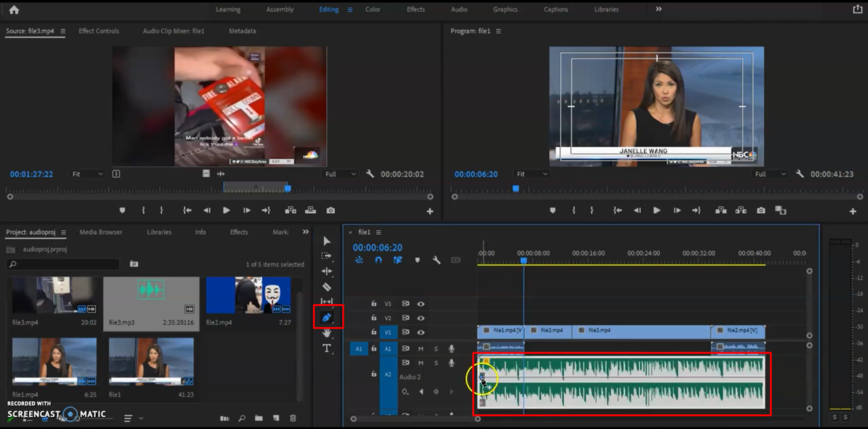Switch to Graphics workspace
868x429 pixels.
[x=505, y=10]
